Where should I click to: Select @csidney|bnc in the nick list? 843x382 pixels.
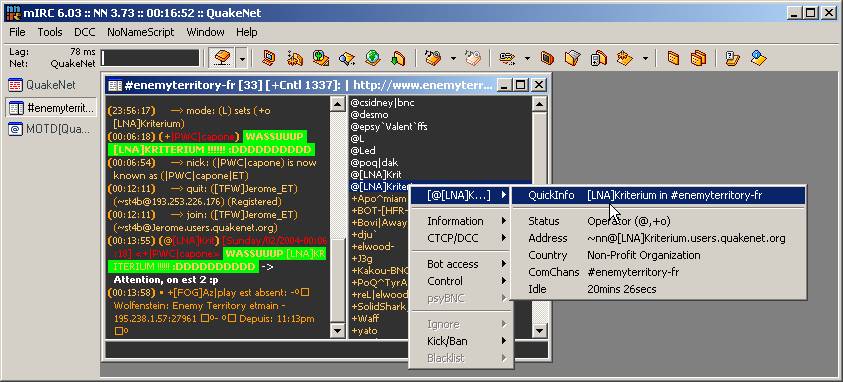[382, 102]
